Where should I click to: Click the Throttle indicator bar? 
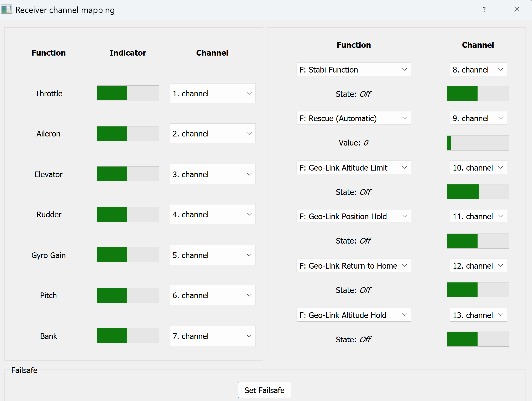click(128, 93)
